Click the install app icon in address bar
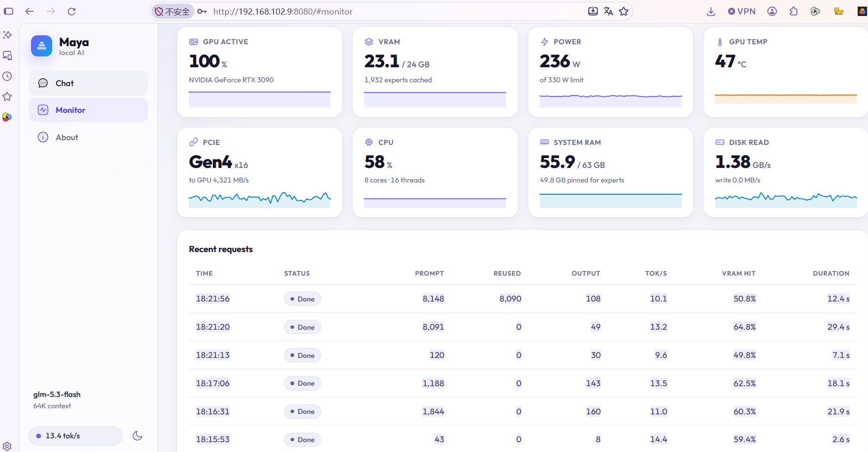This screenshot has height=452, width=868. tap(593, 11)
